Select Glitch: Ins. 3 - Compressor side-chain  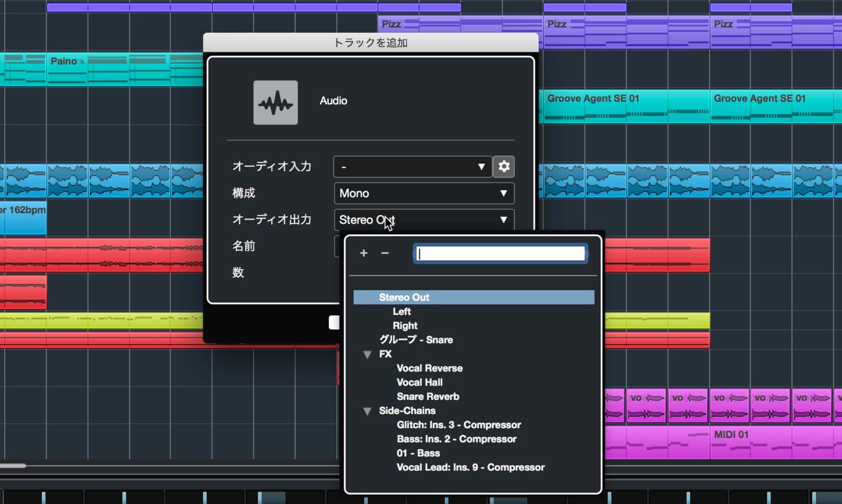click(459, 425)
